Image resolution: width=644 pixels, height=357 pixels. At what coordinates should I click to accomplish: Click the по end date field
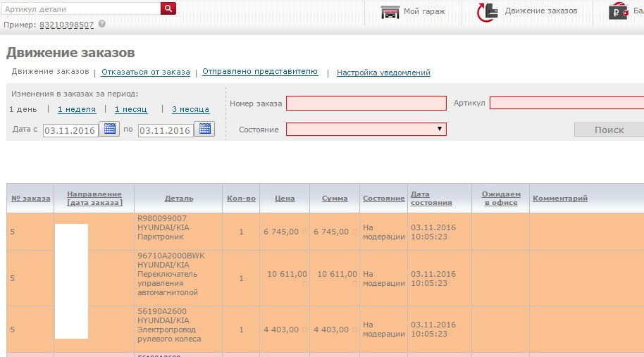(x=166, y=130)
